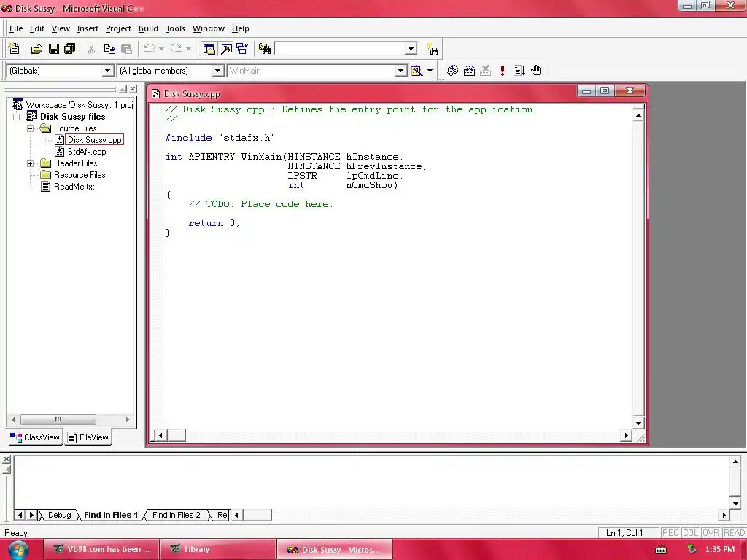Click the WizardBar actions wand icon
This screenshot has width=747, height=560.
click(x=417, y=71)
